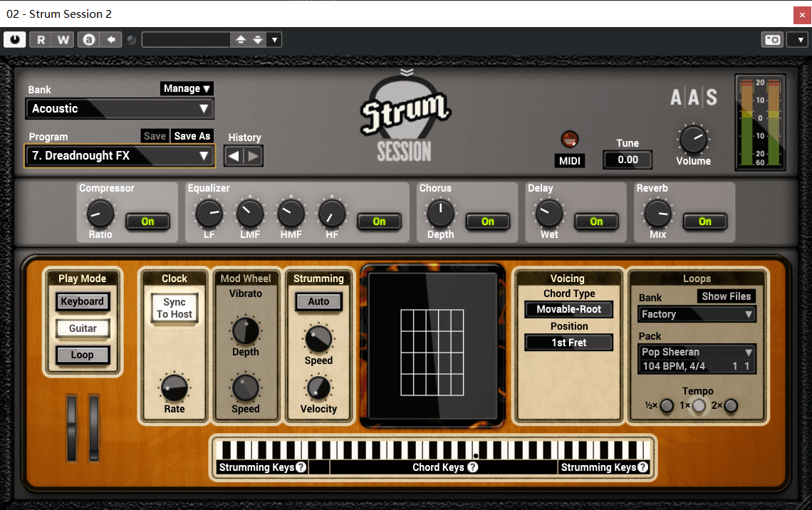Expand the Pop Sheeran pack dropdown
Image resolution: width=812 pixels, height=510 pixels.
tap(697, 352)
